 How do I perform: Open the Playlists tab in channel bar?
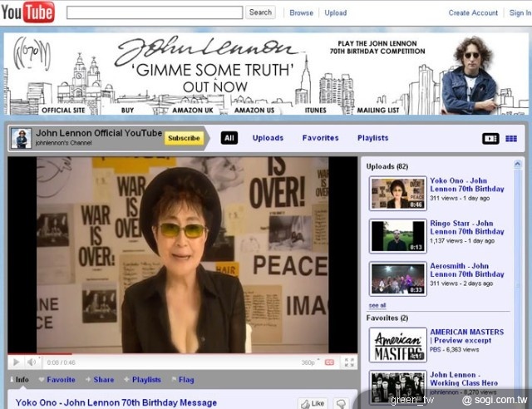coord(372,138)
